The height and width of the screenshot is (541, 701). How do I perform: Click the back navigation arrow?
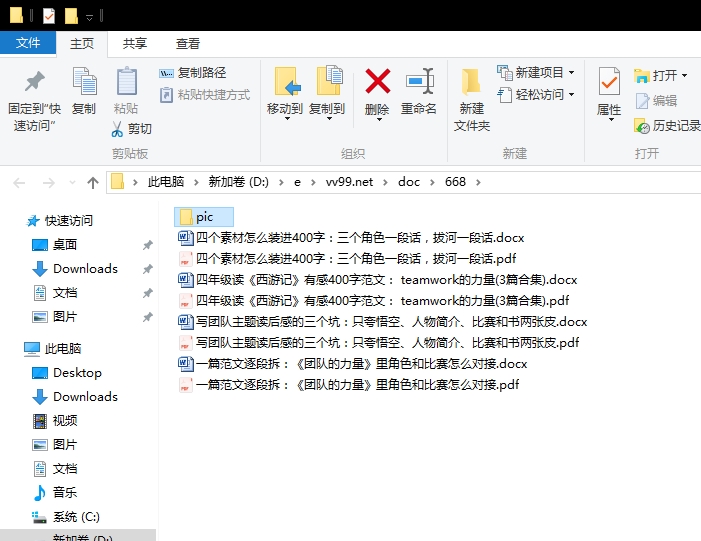(x=19, y=182)
